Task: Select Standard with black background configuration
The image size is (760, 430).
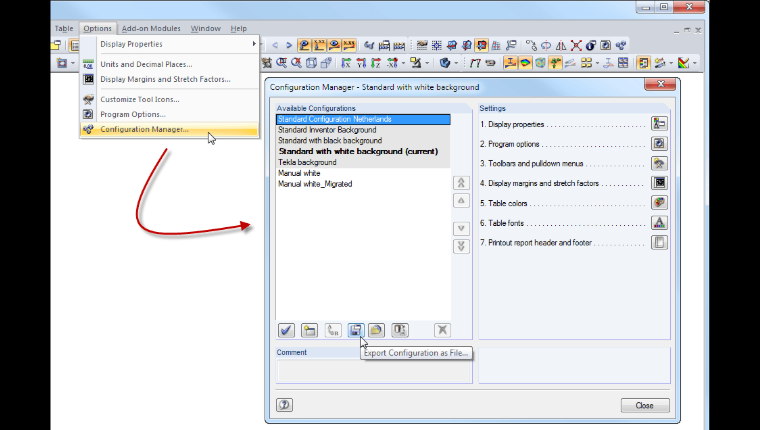Action: pos(364,140)
